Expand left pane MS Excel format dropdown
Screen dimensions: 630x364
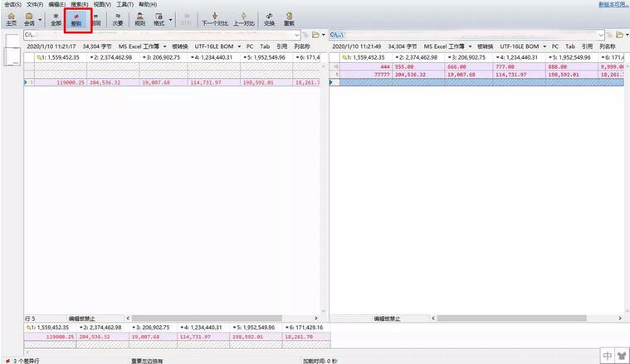click(164, 46)
